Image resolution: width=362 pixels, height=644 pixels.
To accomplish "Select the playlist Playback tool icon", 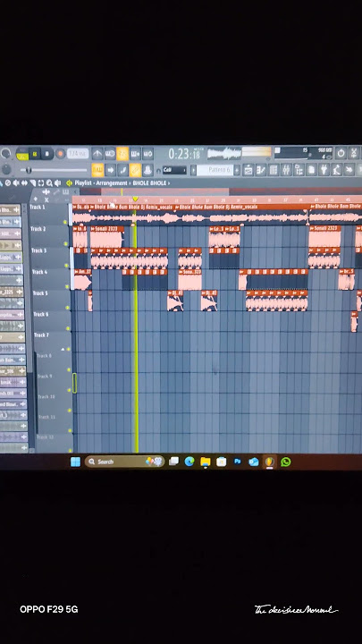I will point(57,182).
